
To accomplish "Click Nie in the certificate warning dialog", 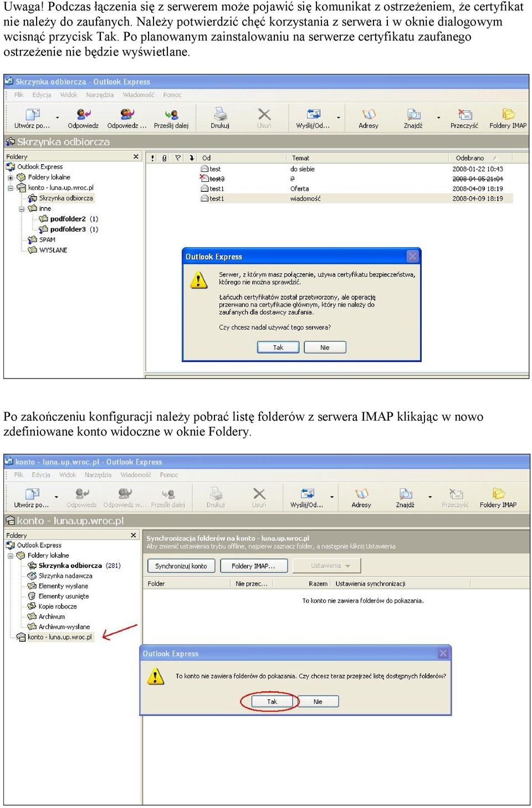I will click(x=325, y=347).
